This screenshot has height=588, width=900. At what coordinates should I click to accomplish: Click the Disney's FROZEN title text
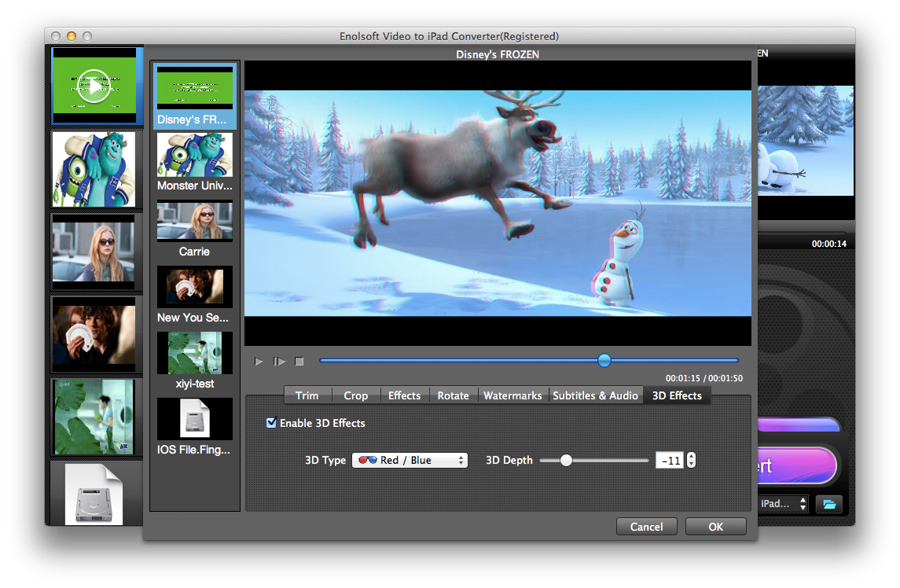[x=498, y=54]
